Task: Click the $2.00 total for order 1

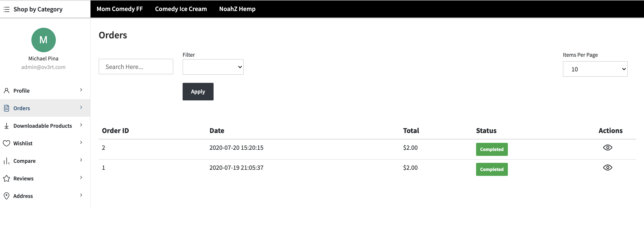Action: point(410,168)
